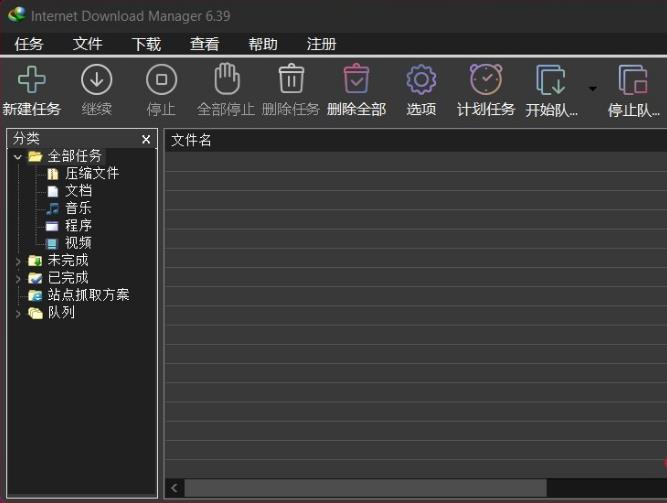Click the 文档 page icon
Image resolution: width=667 pixels, height=503 pixels.
(52, 191)
